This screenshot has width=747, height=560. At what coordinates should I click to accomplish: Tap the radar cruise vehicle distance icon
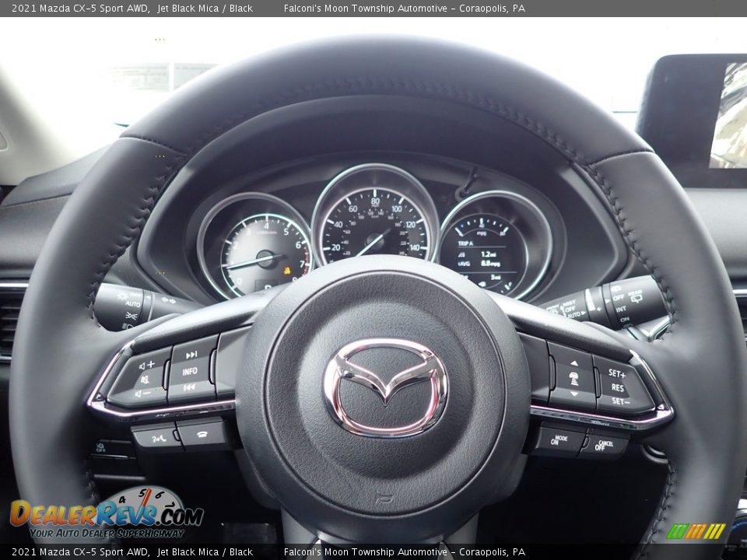tap(574, 379)
